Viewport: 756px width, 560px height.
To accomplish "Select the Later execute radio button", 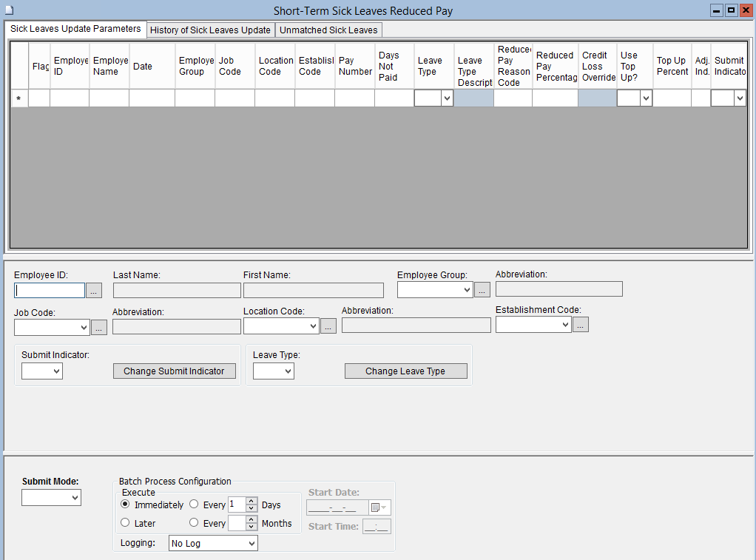I will click(125, 523).
